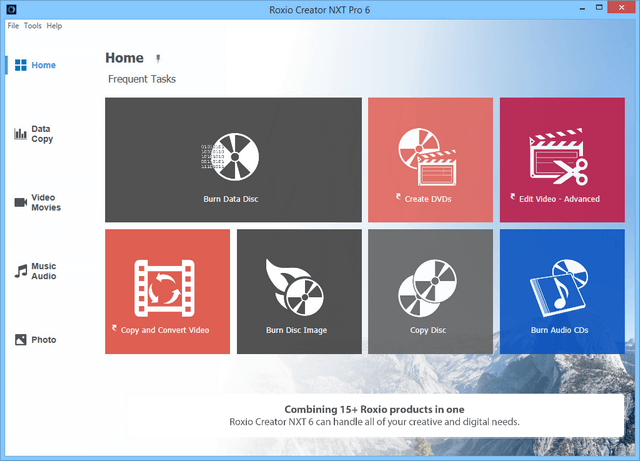Maximize the Roxio Creator window
The height and width of the screenshot is (461, 640).
click(599, 8)
